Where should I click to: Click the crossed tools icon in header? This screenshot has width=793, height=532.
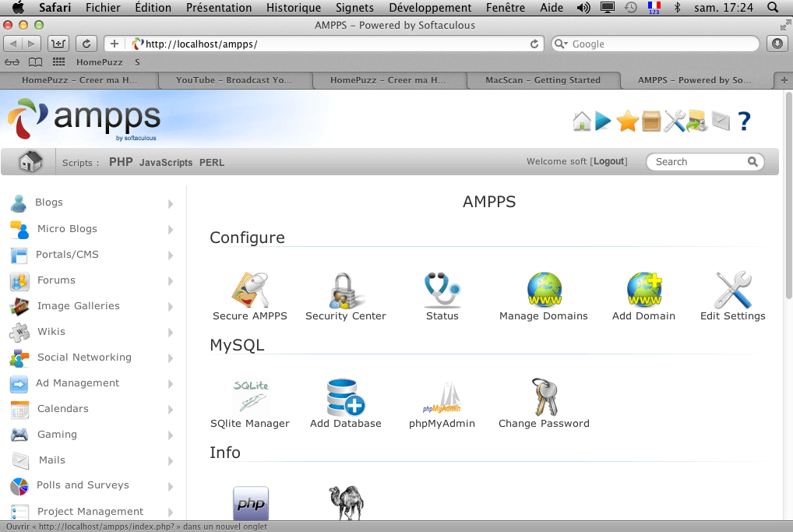pyautogui.click(x=674, y=122)
